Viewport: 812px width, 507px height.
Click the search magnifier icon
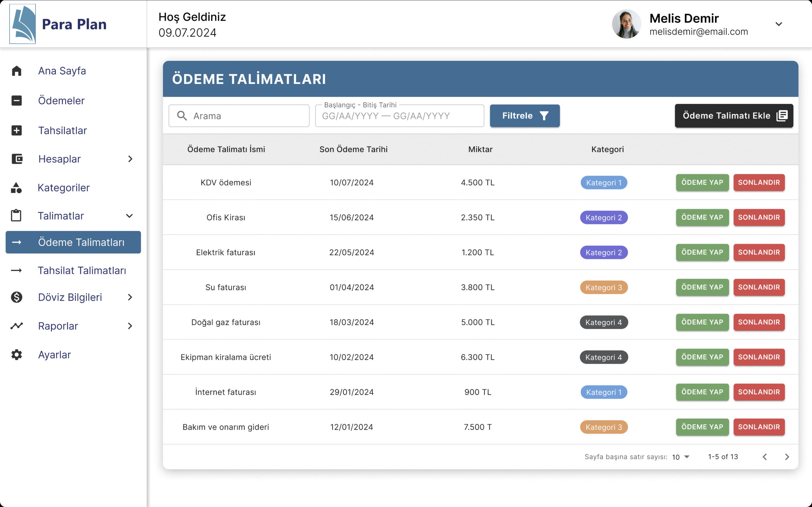(x=182, y=116)
